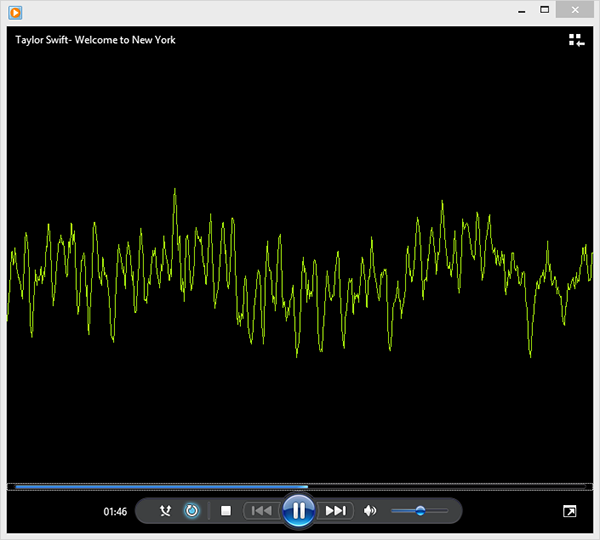This screenshot has width=600, height=540.
Task: Click the 01:46 elapsed time display
Action: click(115, 512)
